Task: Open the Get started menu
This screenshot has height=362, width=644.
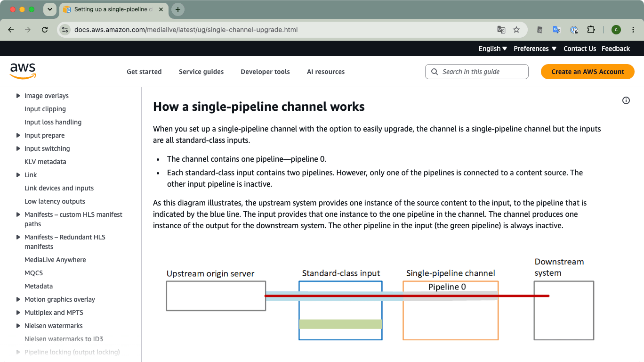Action: point(144,72)
